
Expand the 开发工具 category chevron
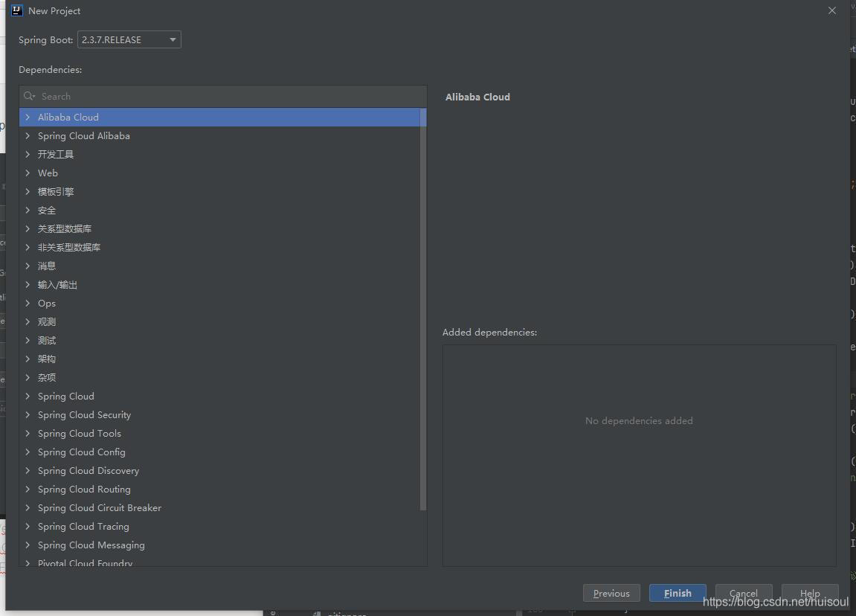pyautogui.click(x=28, y=155)
